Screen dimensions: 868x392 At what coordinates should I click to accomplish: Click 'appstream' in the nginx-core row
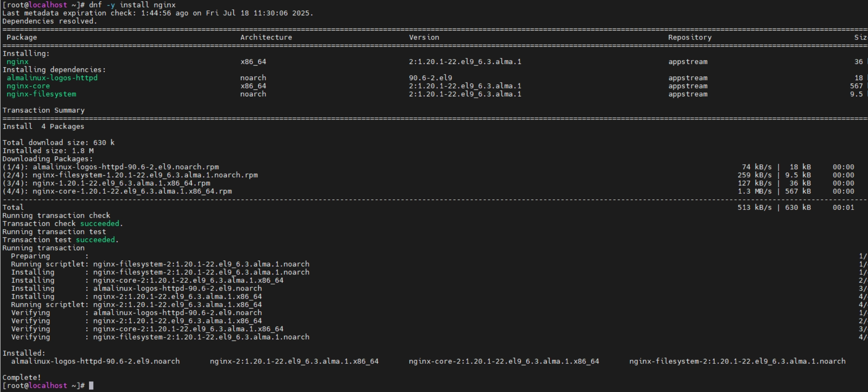click(688, 86)
